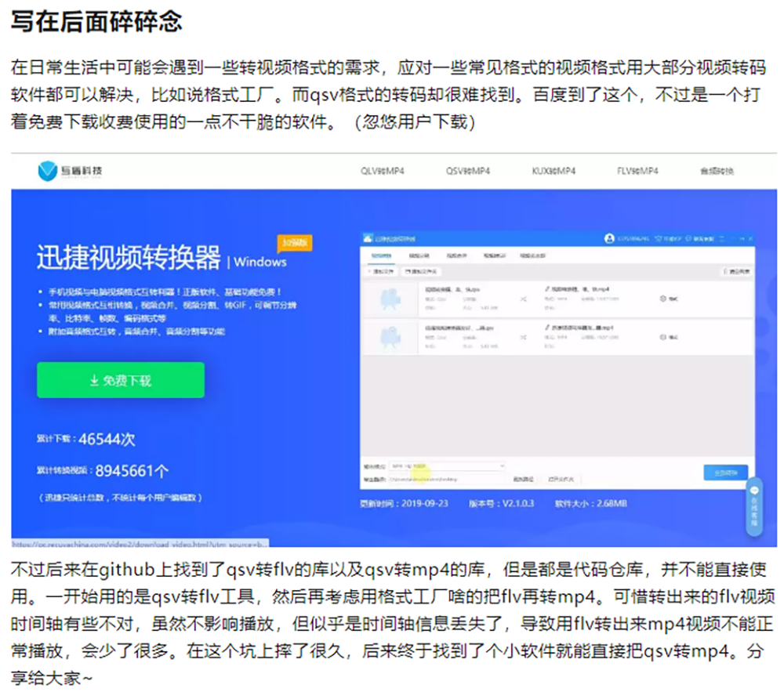Click the 累计下载 46544次 counter

(86, 439)
